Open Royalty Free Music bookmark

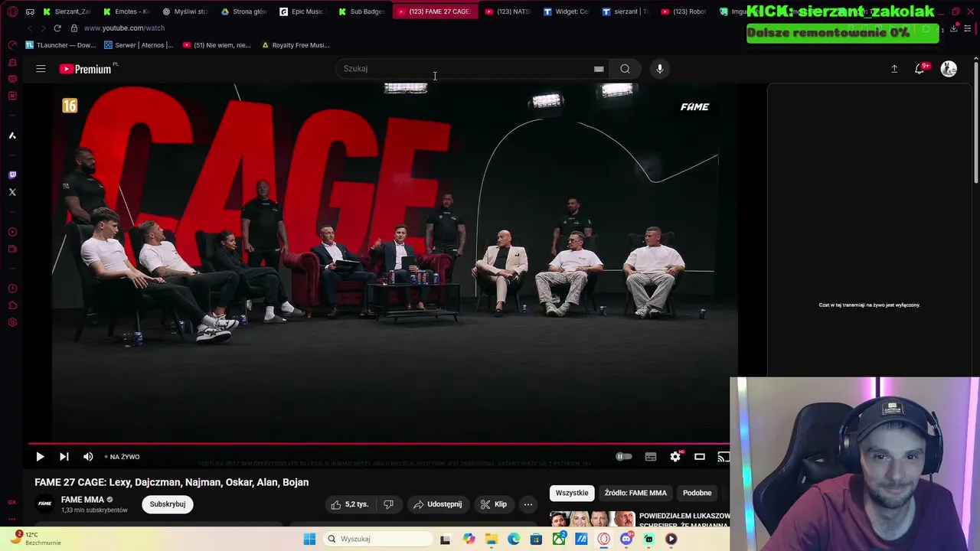(296, 45)
